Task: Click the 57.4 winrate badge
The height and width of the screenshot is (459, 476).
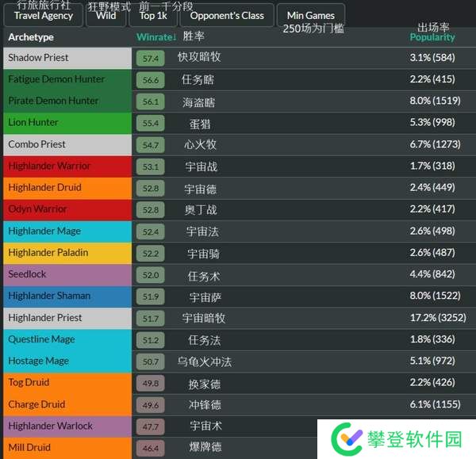Action: (151, 58)
